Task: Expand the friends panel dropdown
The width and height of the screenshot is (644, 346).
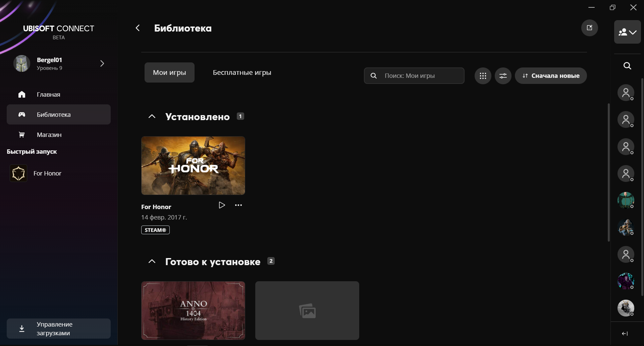Action: click(628, 32)
